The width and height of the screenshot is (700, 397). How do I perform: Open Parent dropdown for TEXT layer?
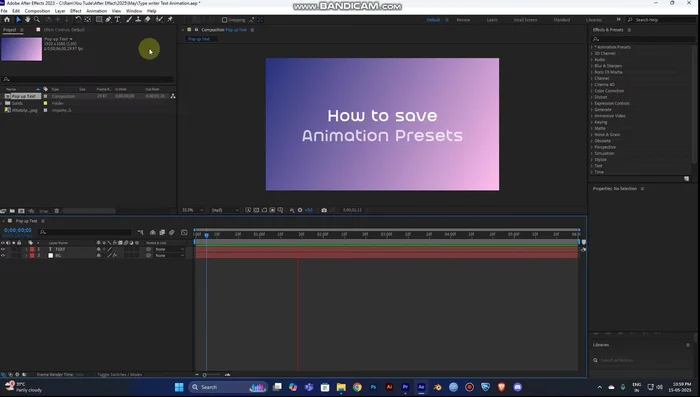click(169, 249)
